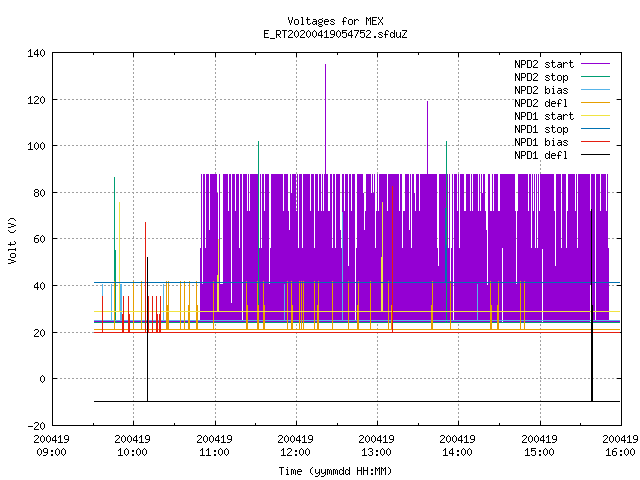Click the y-axis tick value 140

pyautogui.click(x=36, y=53)
